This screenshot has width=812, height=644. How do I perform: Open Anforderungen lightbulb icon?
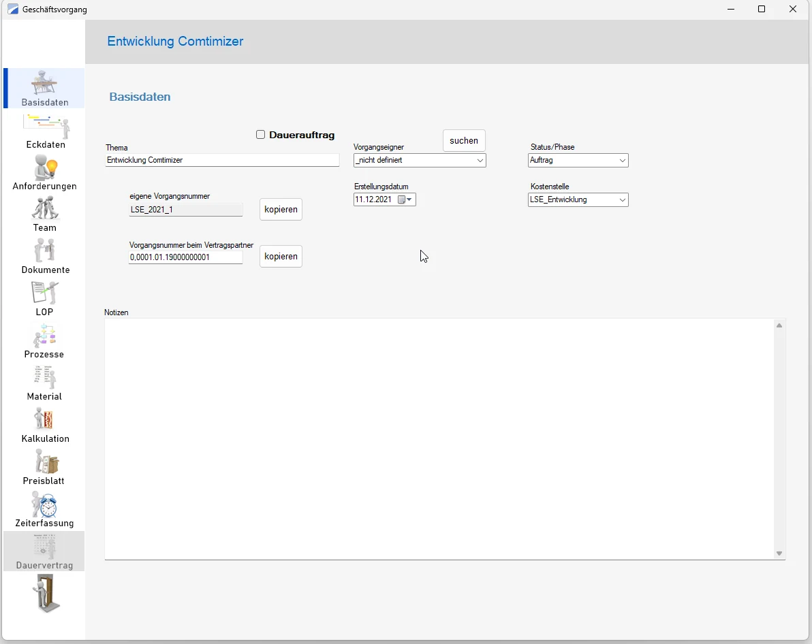(x=46, y=167)
